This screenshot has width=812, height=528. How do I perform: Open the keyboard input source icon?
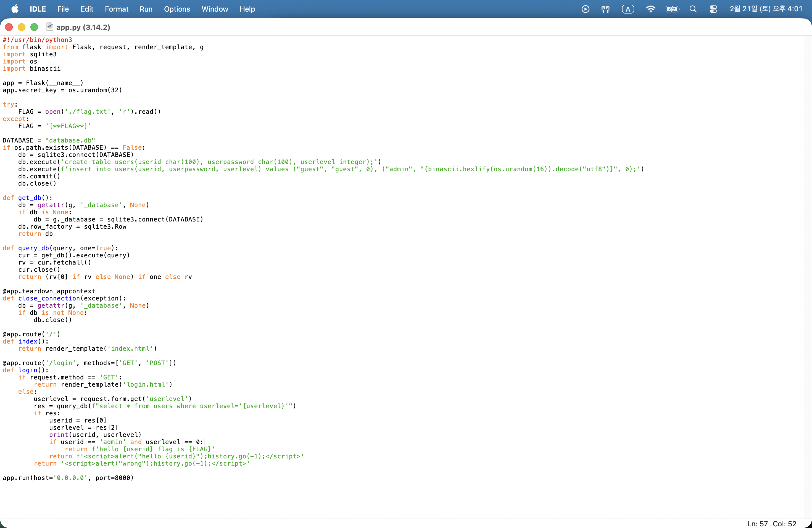(628, 9)
